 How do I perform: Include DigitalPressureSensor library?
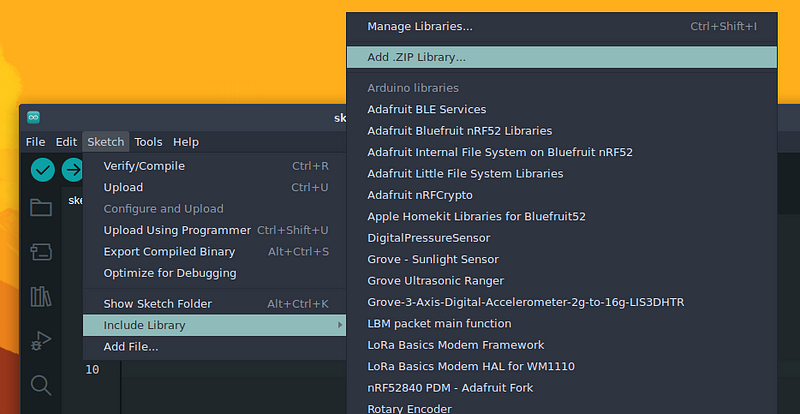tap(562, 238)
